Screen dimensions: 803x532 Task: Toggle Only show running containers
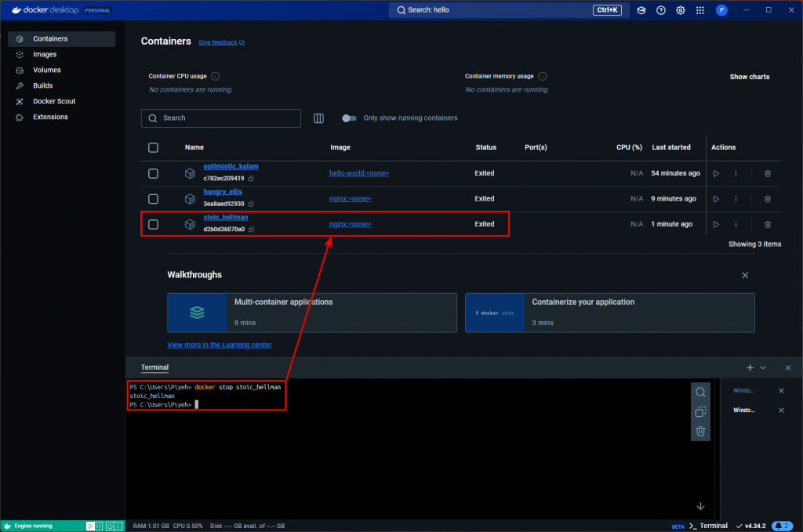tap(349, 118)
